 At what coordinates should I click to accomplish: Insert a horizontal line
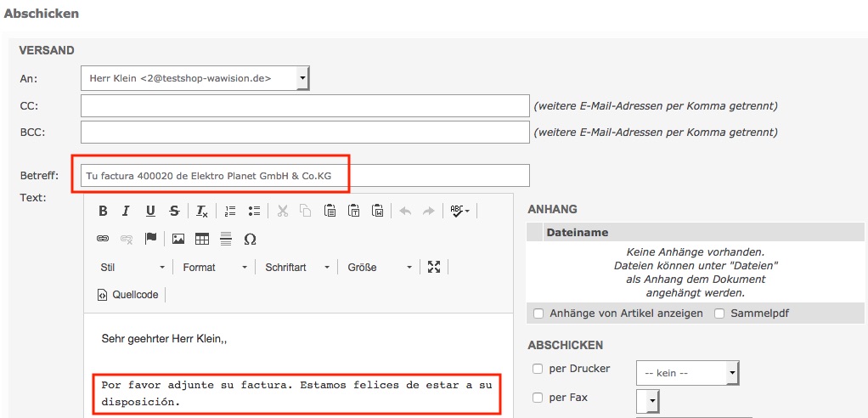[x=226, y=239]
